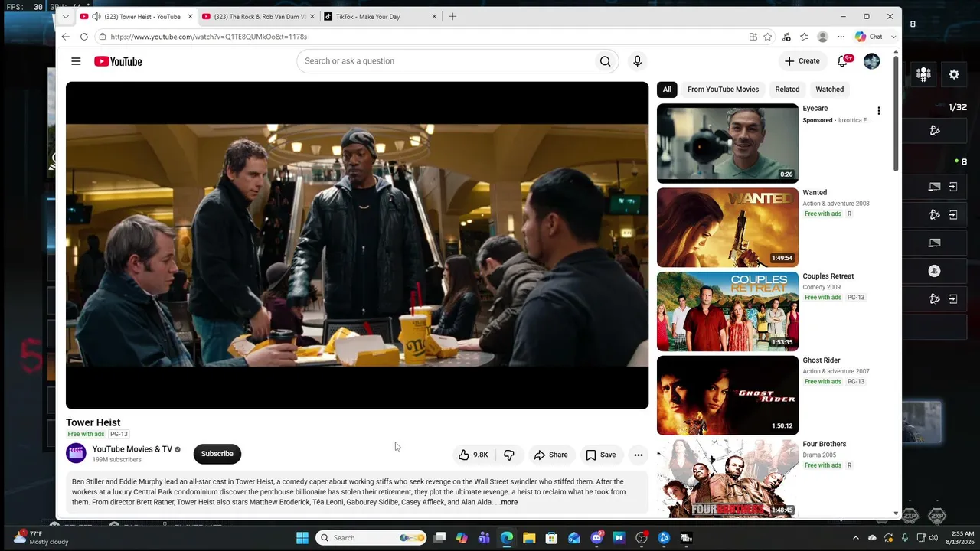This screenshot has height=551, width=980.
Task: Expand the Copilot Chat dropdown arrow
Action: [893, 37]
